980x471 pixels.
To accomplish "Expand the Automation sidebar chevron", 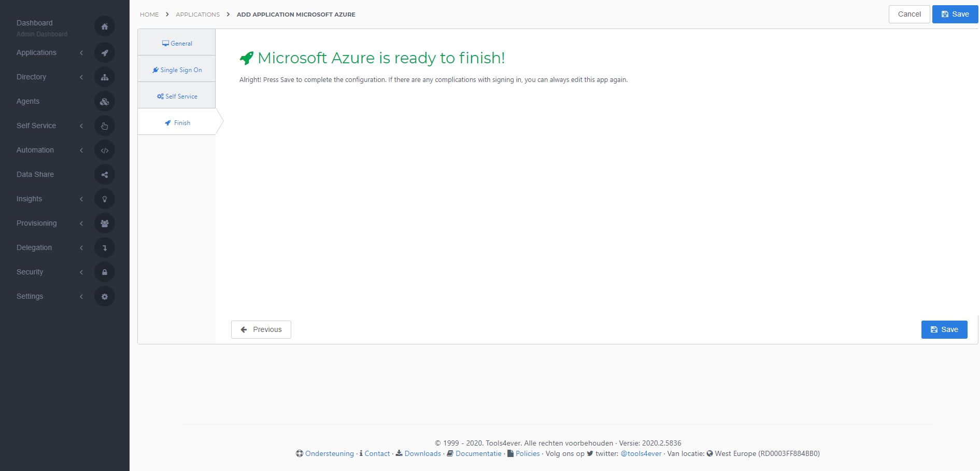I will point(81,150).
